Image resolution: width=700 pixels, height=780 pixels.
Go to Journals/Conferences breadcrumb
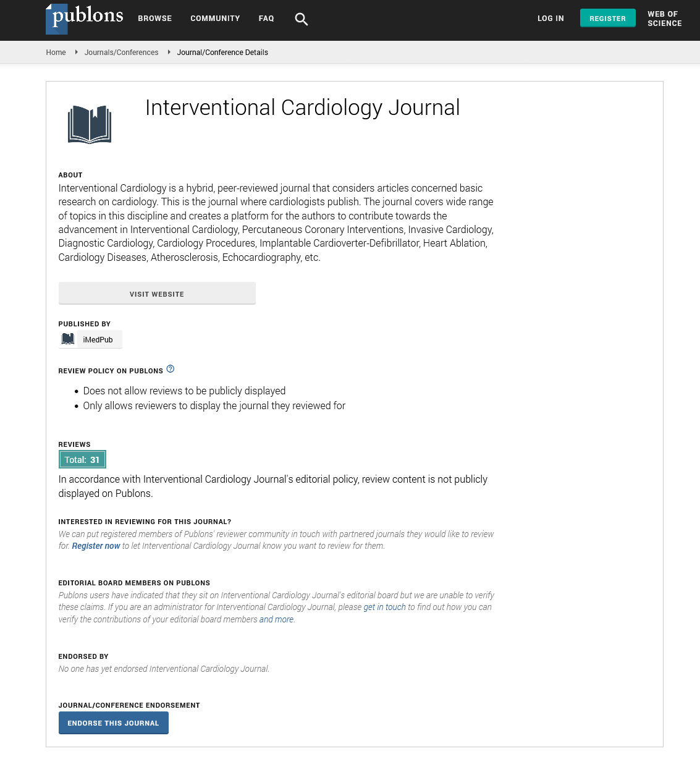click(x=121, y=53)
